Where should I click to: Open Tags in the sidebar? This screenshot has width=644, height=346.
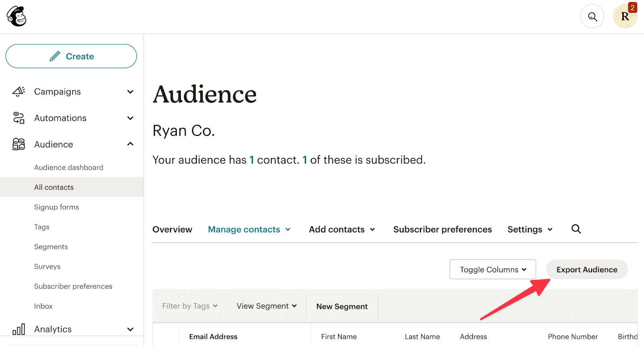[42, 227]
